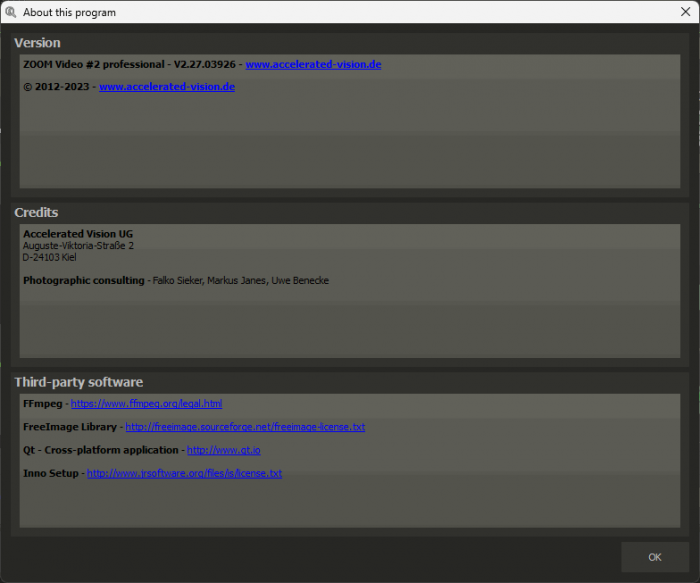The height and width of the screenshot is (583, 700).
Task: Follow the FreeImage license.txt link
Action: [245, 427]
